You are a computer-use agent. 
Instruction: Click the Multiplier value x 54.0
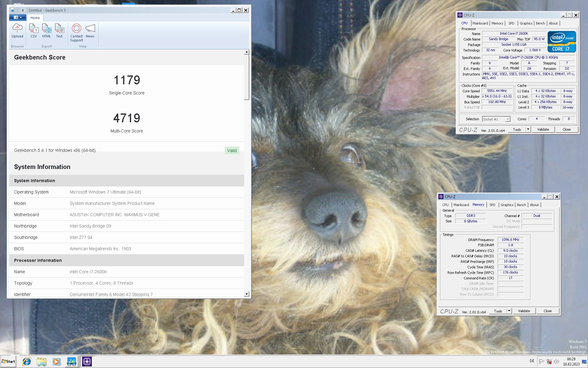(x=497, y=97)
